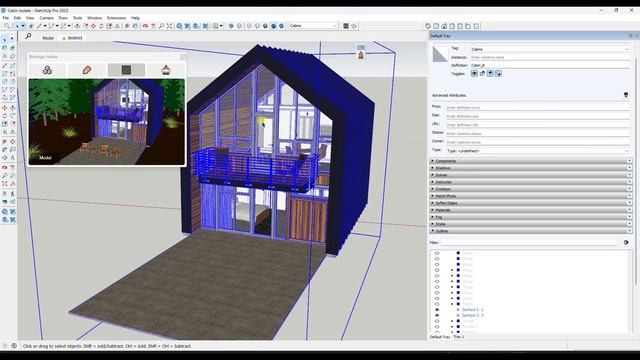Viewport: 640px width, 360px height.
Task: Click the search icon beside Model tab
Action: pos(28,37)
